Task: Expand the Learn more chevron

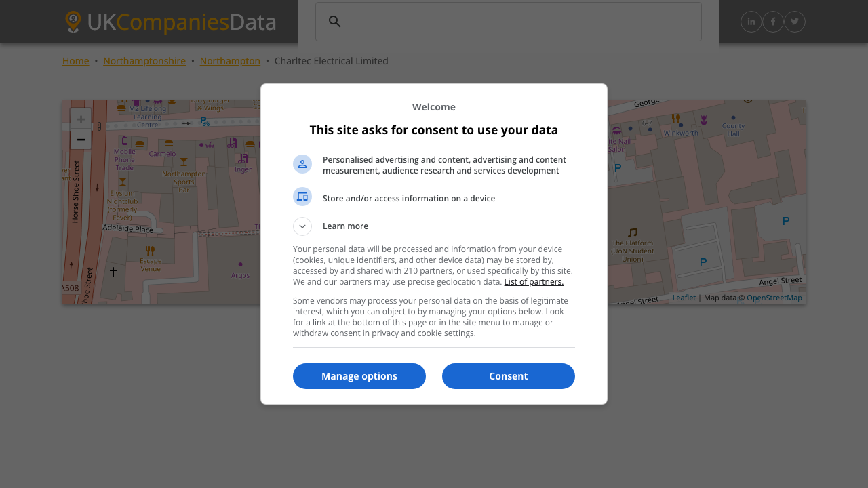Action: [302, 226]
